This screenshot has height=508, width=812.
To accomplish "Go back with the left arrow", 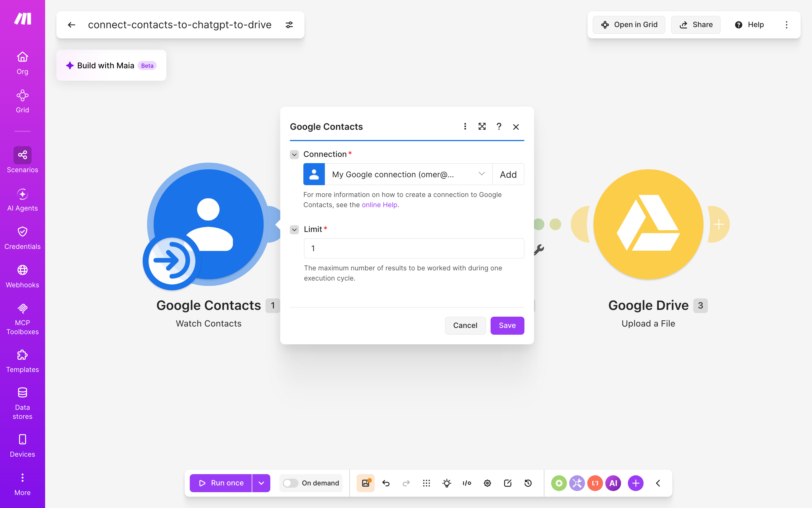I will [71, 25].
